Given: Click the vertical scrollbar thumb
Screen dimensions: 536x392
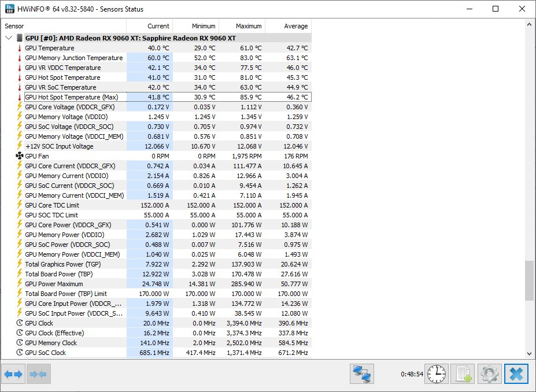Looking at the screenshot, I should coord(529,281).
